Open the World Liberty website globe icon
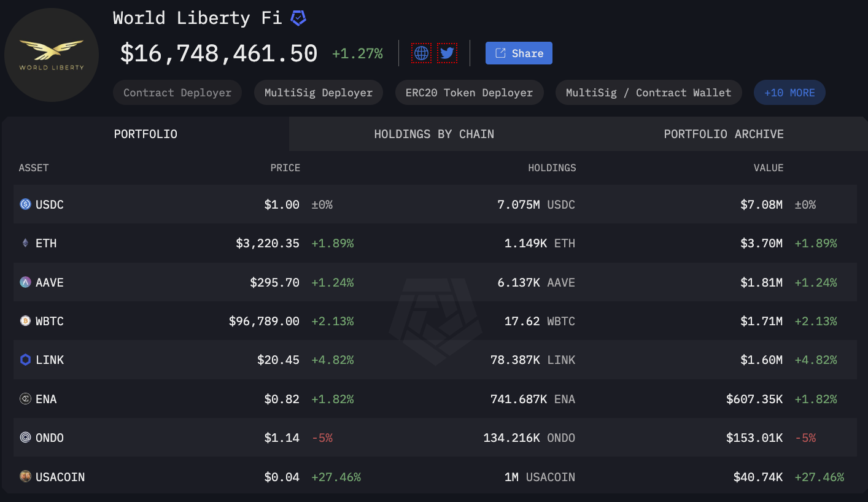 pyautogui.click(x=421, y=53)
